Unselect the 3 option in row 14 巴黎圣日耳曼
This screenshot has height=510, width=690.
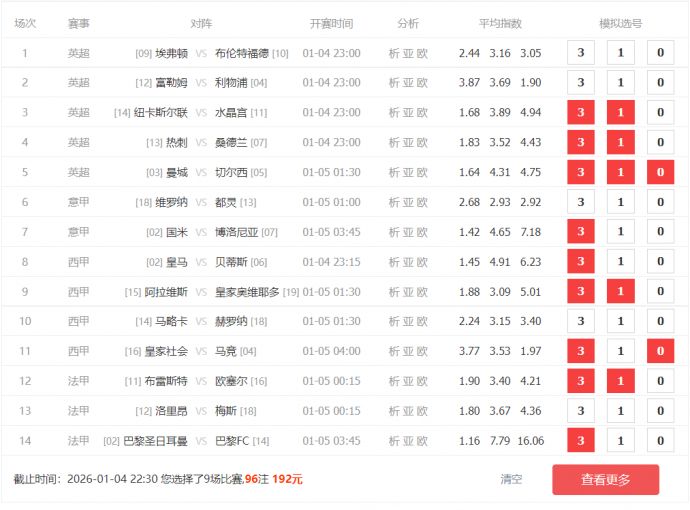(580, 441)
